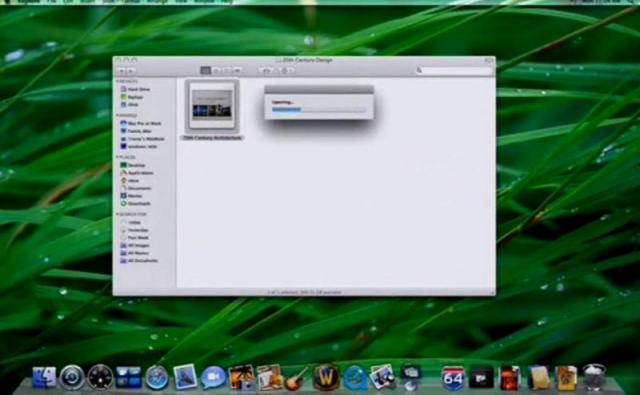Viewport: 640px width, 395px height.
Task: Go back in the Finder window
Action: point(121,71)
